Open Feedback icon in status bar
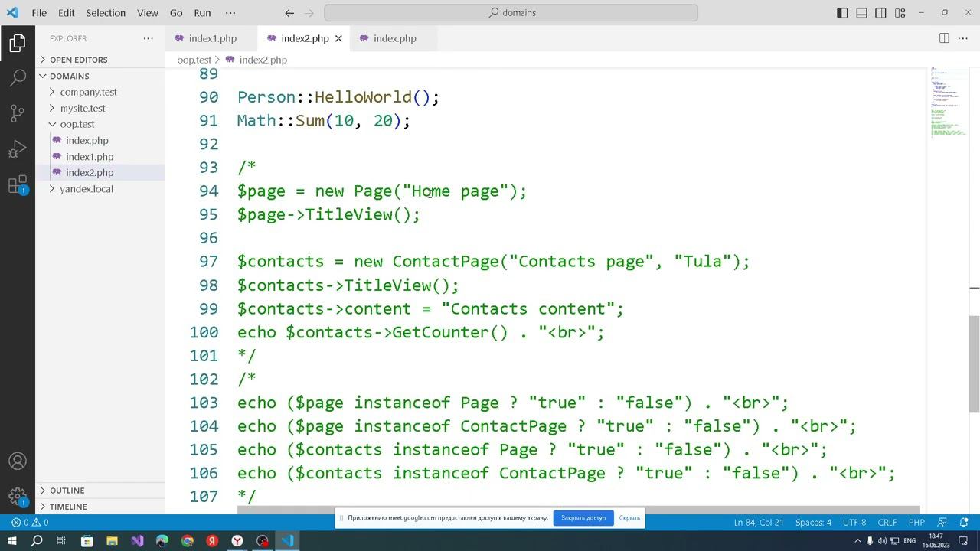This screenshot has width=980, height=551. [x=942, y=523]
